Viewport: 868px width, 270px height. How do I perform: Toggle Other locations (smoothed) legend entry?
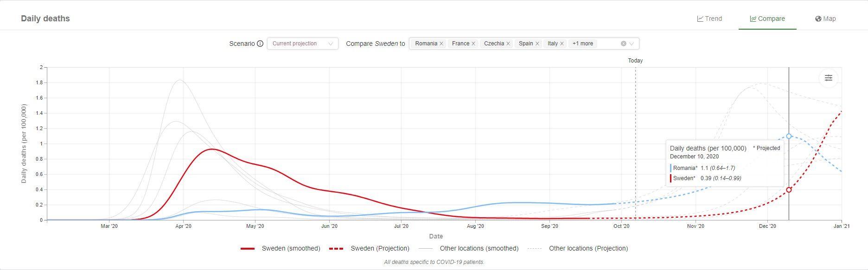469,248
